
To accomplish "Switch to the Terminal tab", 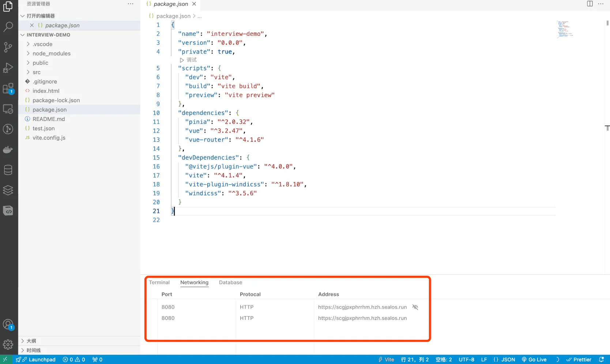I will [x=159, y=283].
